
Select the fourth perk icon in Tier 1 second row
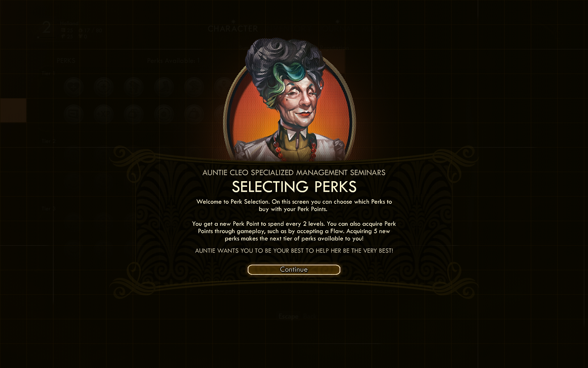[164, 113]
